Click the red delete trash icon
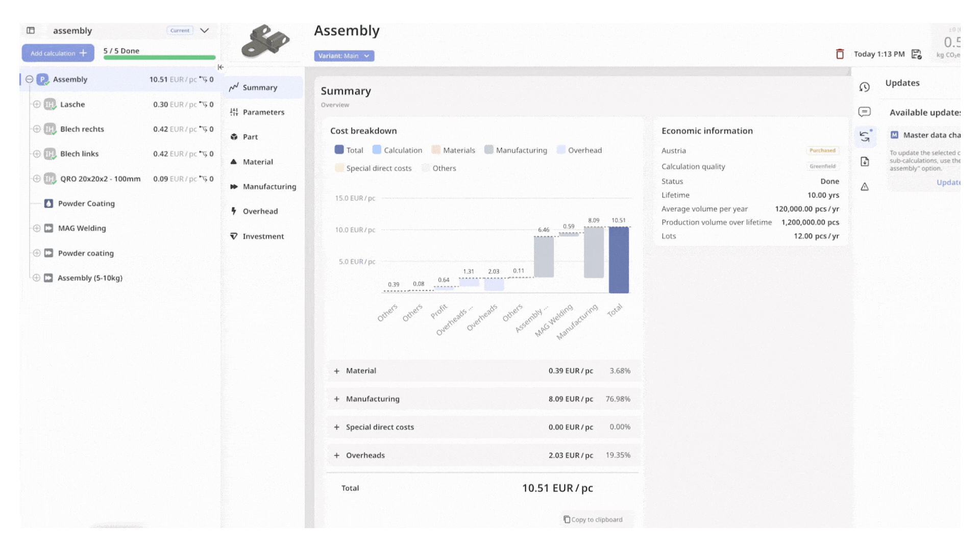Viewport: 980px width, 551px height. tap(840, 54)
